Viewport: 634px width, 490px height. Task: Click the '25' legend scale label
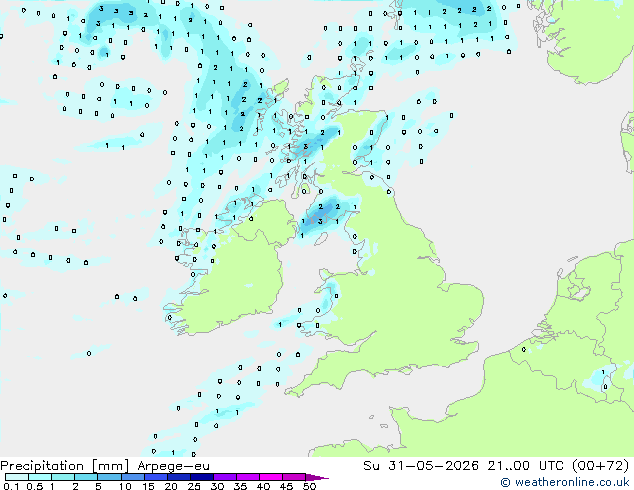[x=194, y=486]
